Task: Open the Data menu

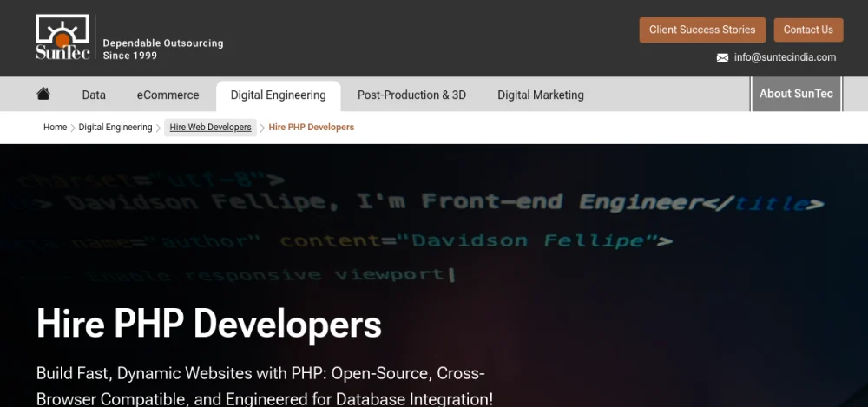Action: (x=94, y=95)
